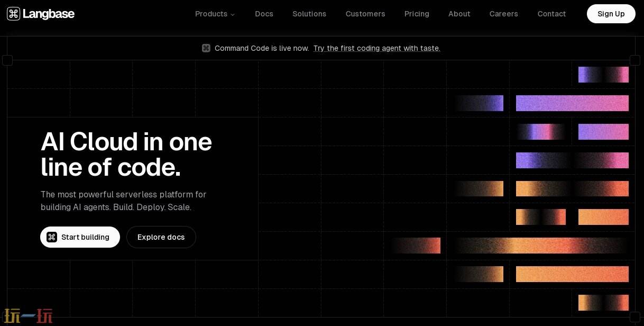The height and width of the screenshot is (326, 644).
Task: Expand the Products dropdown chevron
Action: click(x=233, y=14)
